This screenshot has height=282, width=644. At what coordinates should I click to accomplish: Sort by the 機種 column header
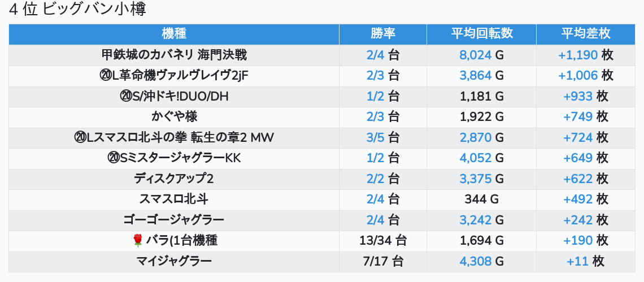174,34
